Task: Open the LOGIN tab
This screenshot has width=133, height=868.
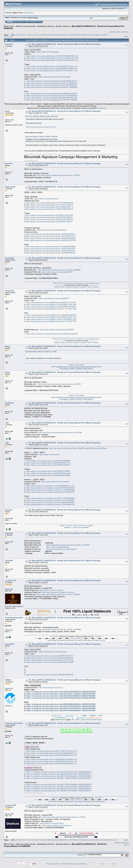Action: (x=27, y=22)
